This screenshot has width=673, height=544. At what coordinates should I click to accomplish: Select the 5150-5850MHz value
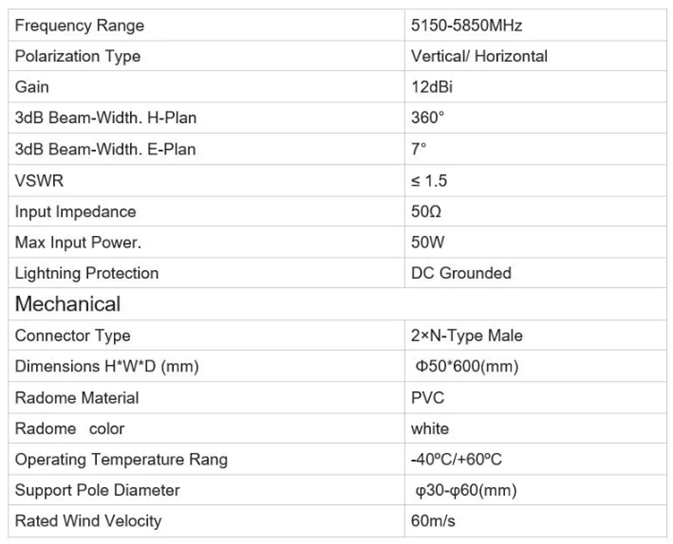[466, 25]
